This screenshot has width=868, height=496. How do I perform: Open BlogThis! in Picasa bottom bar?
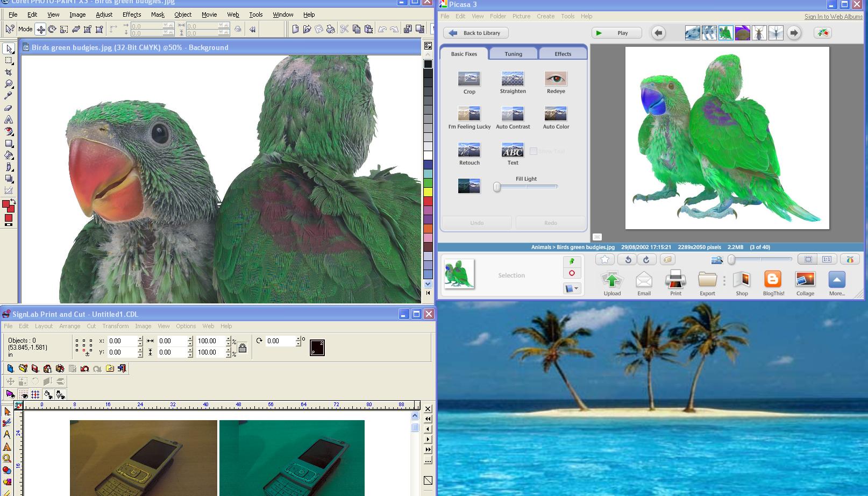(x=773, y=280)
